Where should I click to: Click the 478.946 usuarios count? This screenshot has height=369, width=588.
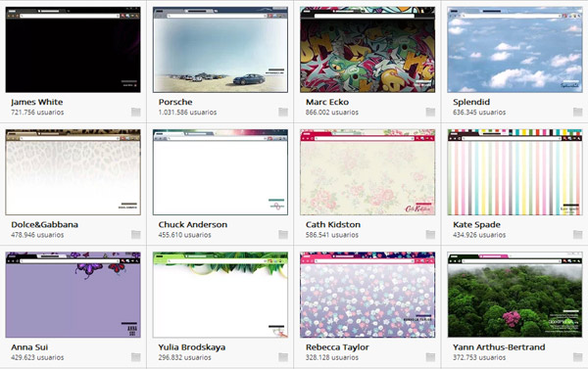pos(37,235)
